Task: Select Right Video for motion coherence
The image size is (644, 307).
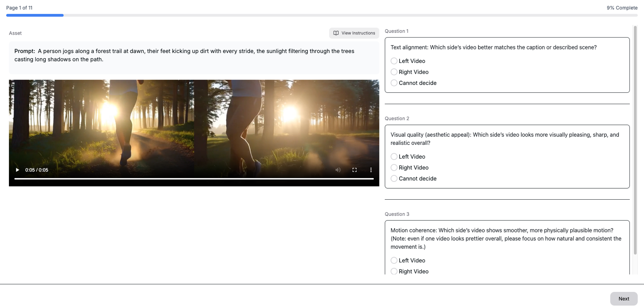Action: click(x=394, y=271)
